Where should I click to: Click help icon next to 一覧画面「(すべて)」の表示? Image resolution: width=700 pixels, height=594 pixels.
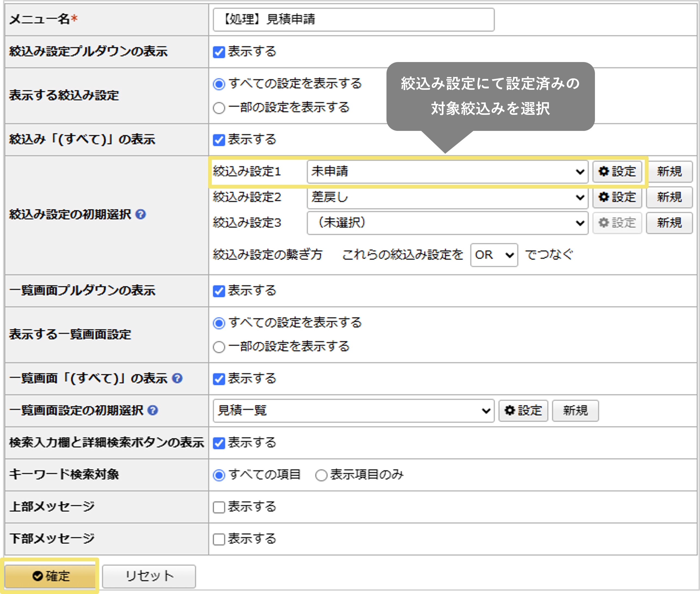tap(177, 378)
